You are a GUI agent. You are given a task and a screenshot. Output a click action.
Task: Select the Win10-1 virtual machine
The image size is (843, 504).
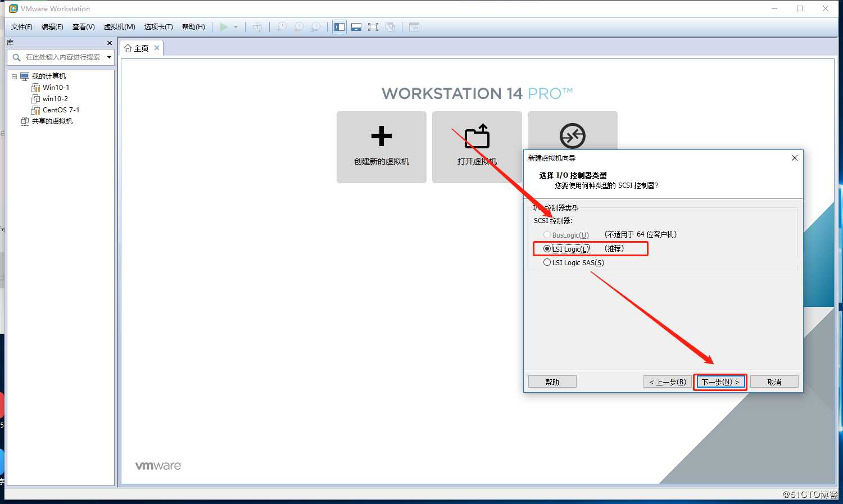click(x=56, y=88)
